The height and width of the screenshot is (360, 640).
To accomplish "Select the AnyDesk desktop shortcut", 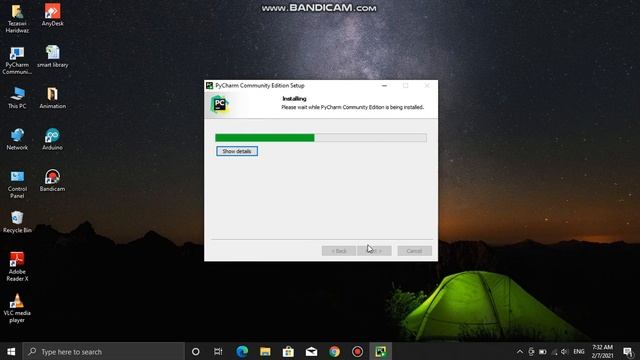I will (53, 16).
